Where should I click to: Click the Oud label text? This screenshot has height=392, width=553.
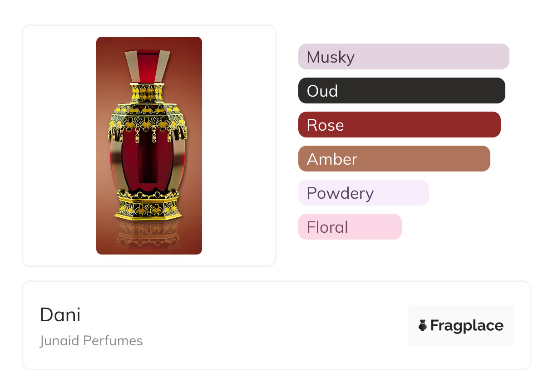click(x=322, y=91)
